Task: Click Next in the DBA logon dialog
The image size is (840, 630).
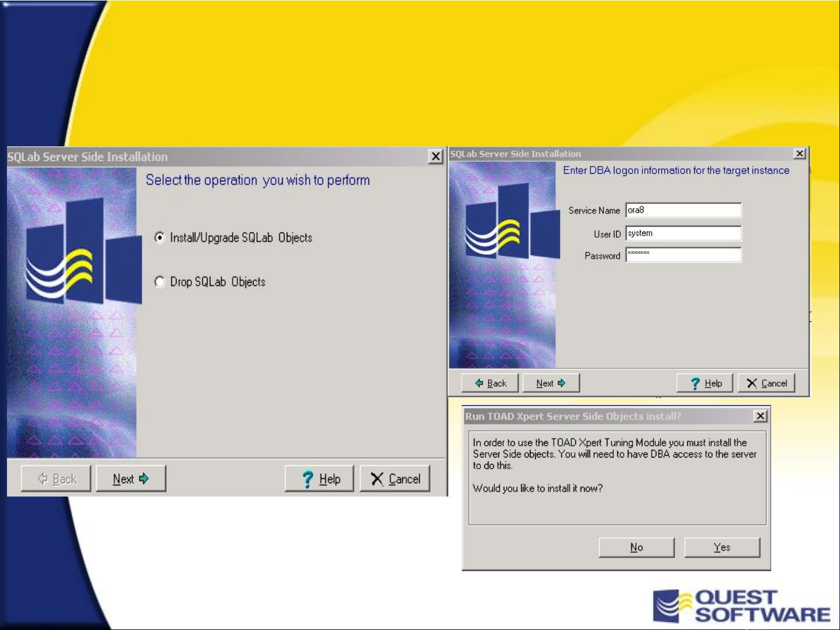Action: pyautogui.click(x=551, y=383)
